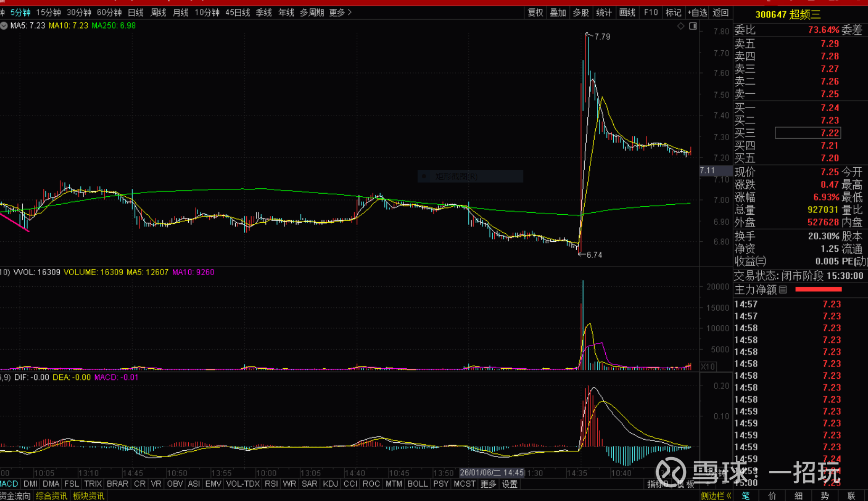Open the 主力净额 detail list icon

click(x=783, y=289)
